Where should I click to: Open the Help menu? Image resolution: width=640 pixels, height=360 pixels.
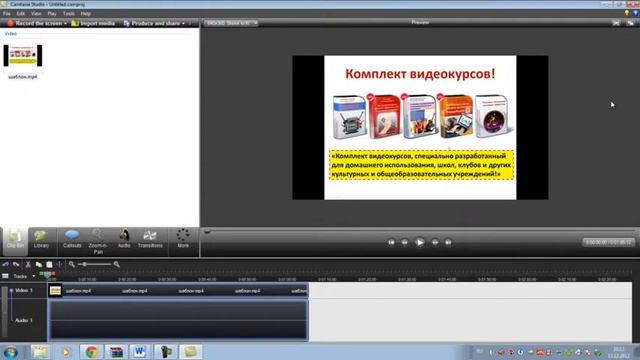click(85, 13)
